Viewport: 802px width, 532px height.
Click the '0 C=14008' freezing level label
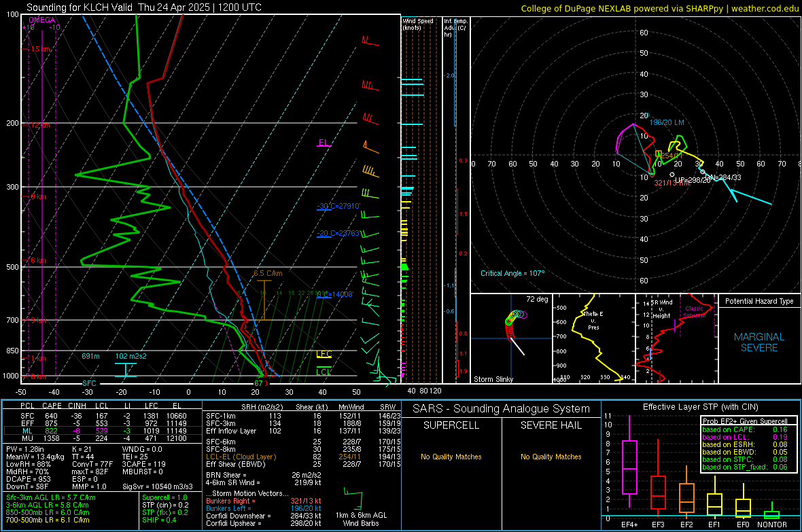(x=335, y=295)
